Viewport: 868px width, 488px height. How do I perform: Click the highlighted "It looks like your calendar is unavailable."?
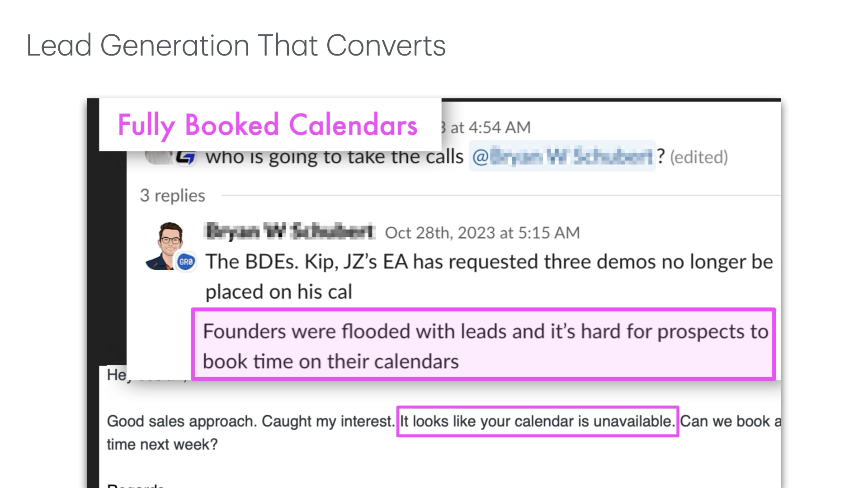[x=537, y=421]
